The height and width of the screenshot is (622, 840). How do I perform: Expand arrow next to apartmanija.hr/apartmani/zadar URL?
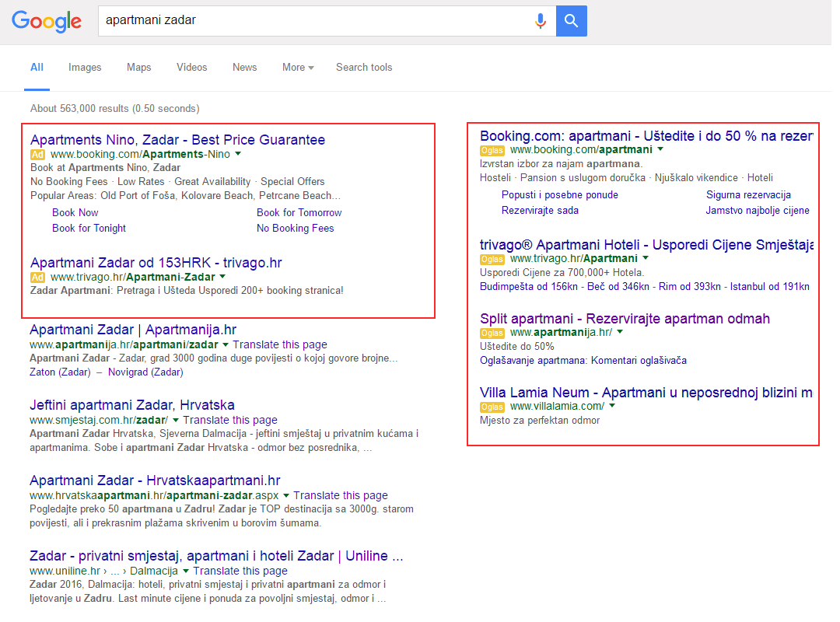point(226,344)
